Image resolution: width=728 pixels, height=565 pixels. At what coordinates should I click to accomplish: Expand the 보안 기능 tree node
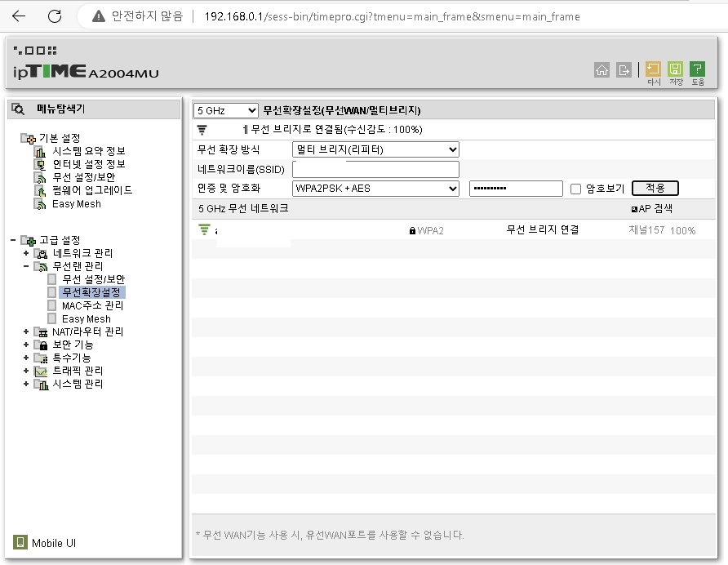(x=26, y=345)
